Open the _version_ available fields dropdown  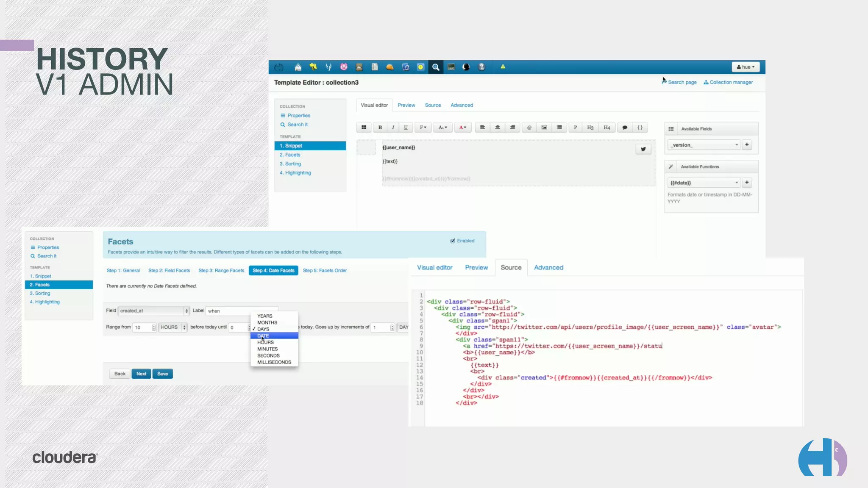coord(704,145)
